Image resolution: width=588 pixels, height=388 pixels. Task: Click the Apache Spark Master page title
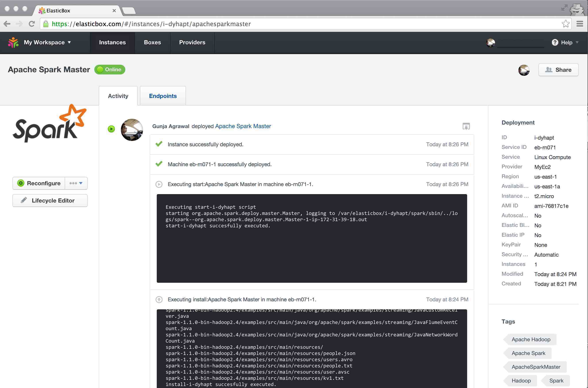[x=49, y=70]
